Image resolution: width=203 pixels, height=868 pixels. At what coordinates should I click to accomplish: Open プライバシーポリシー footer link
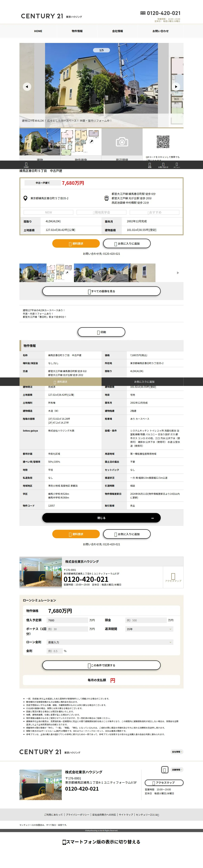coord(77,814)
